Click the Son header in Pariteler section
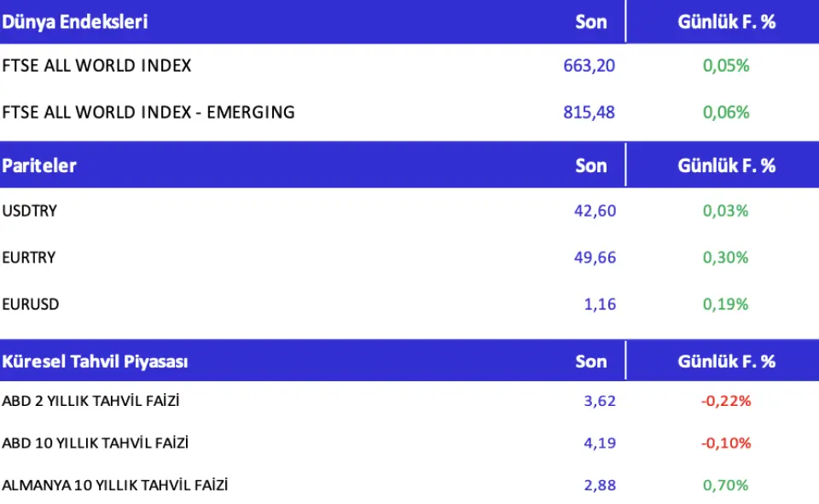Image resolution: width=819 pixels, height=504 pixels. tap(590, 165)
